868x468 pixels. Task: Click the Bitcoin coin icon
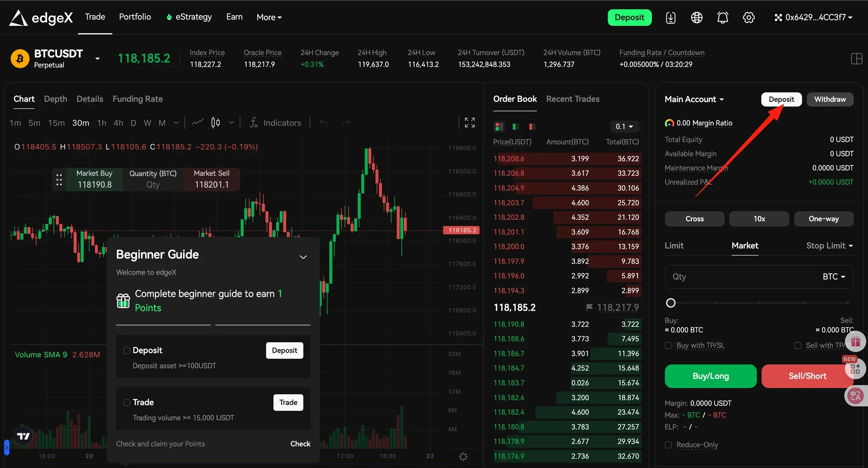coord(19,58)
